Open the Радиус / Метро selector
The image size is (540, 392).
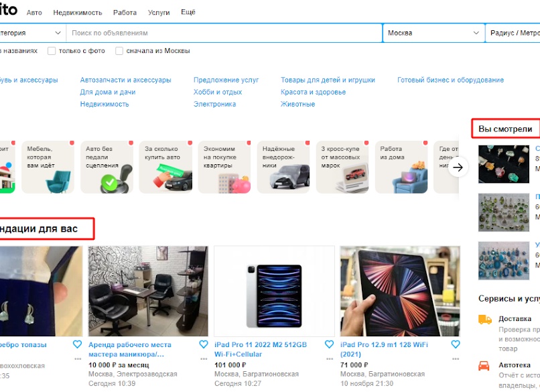coord(513,33)
